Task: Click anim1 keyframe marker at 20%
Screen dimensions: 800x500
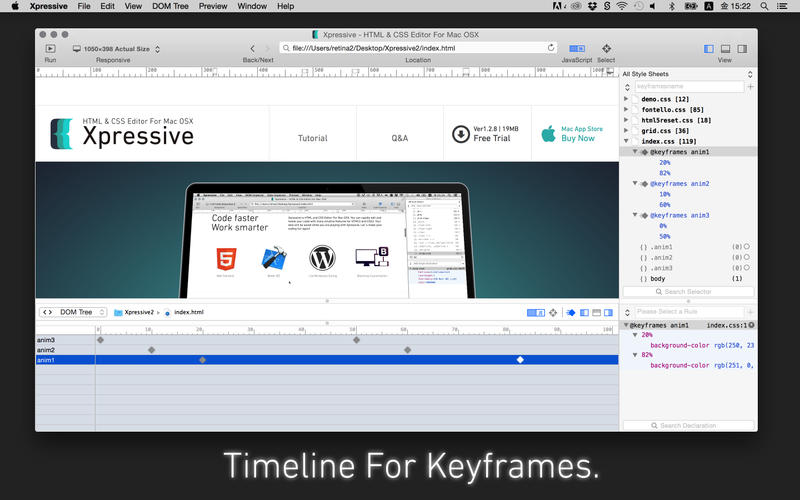Action: (x=203, y=360)
